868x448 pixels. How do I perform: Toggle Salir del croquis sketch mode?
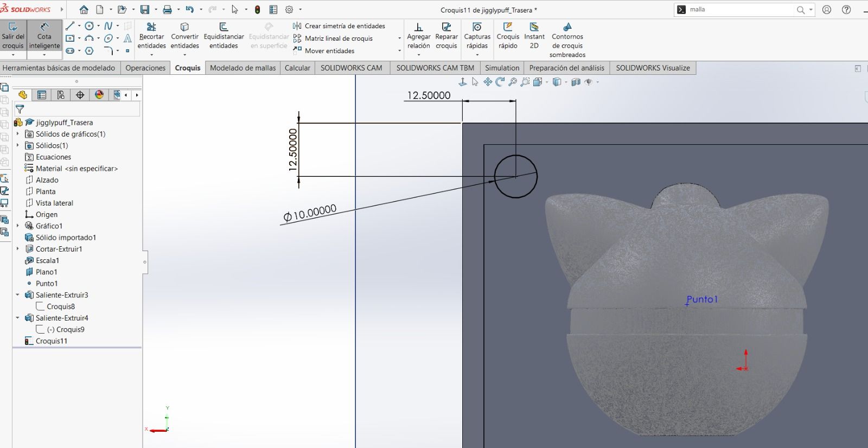[x=13, y=36]
